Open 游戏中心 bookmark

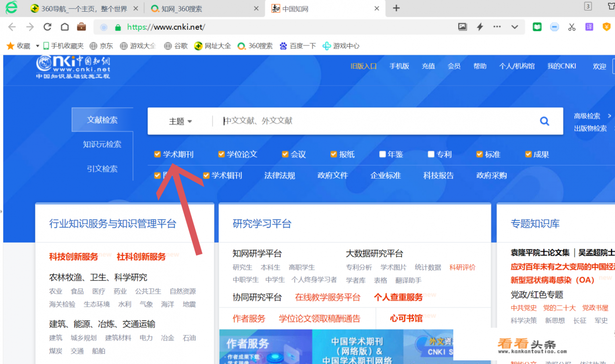pos(341,46)
